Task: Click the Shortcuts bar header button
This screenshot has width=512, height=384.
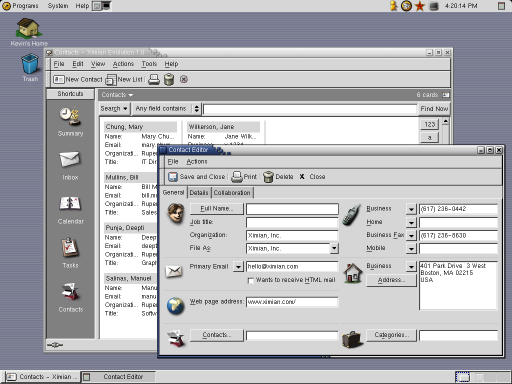Action: pos(70,94)
